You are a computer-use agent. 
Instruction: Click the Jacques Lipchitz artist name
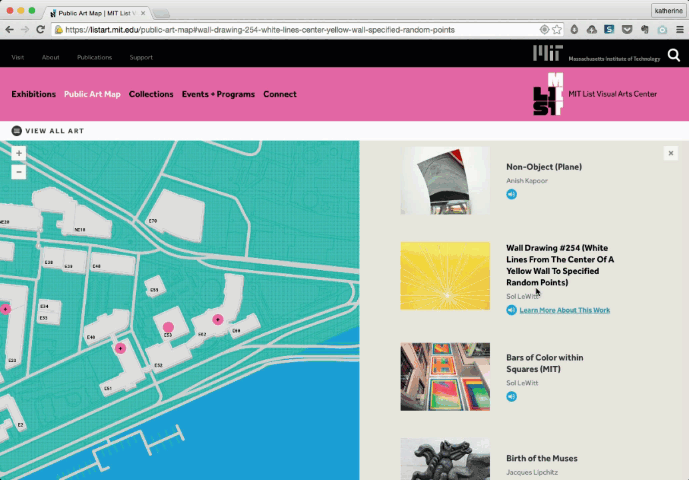[532, 472]
